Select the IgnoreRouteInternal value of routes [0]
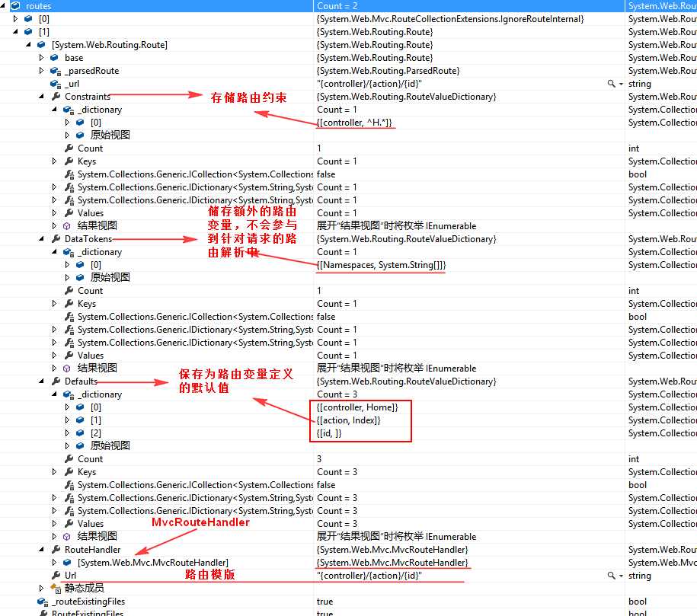Image resolution: width=697 pixels, height=616 pixels. [x=450, y=19]
